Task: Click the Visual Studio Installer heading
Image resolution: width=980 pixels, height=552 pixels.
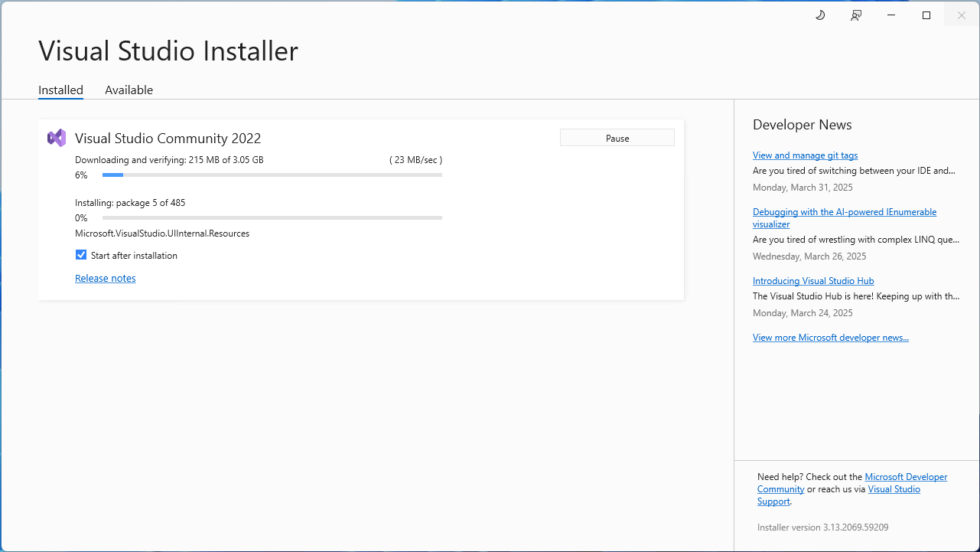Action: pos(168,51)
